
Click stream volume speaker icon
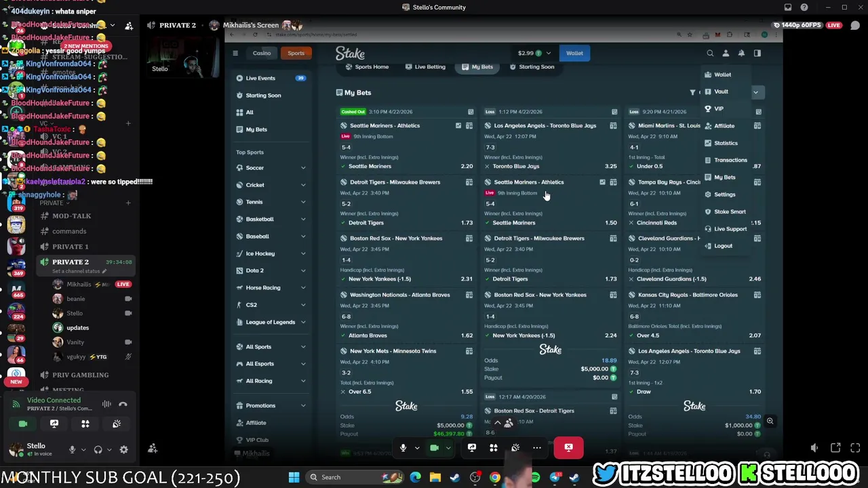(814, 447)
